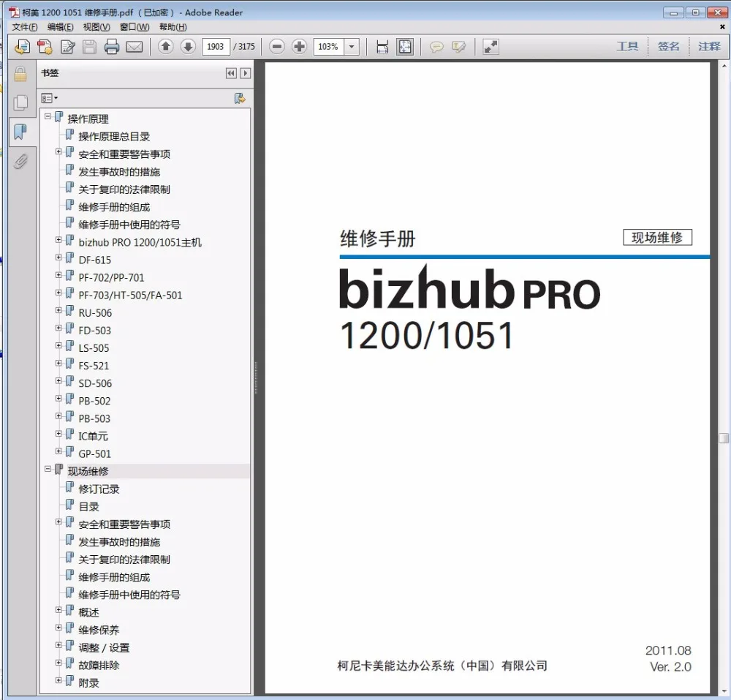The image size is (731, 700).
Task: Open the 编辑(E) menu
Action: (60, 27)
